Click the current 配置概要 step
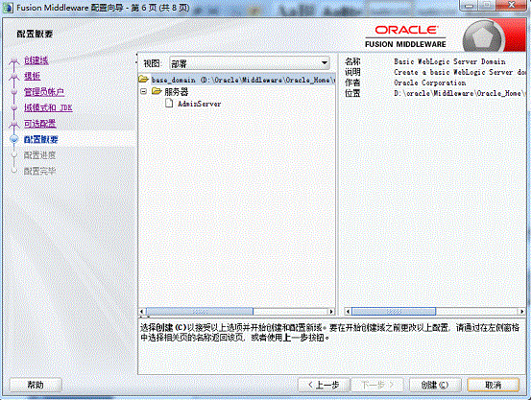This screenshot has height=400, width=532. coord(40,139)
